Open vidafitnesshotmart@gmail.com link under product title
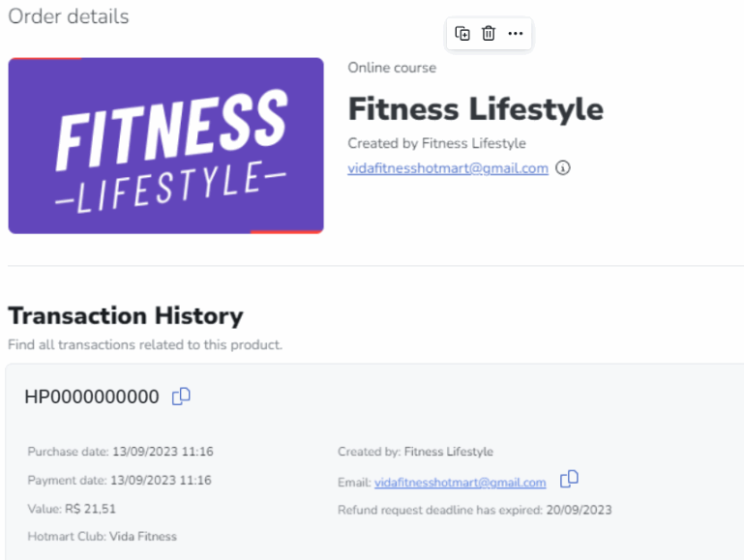Image resolution: width=744 pixels, height=560 pixels. pos(448,168)
